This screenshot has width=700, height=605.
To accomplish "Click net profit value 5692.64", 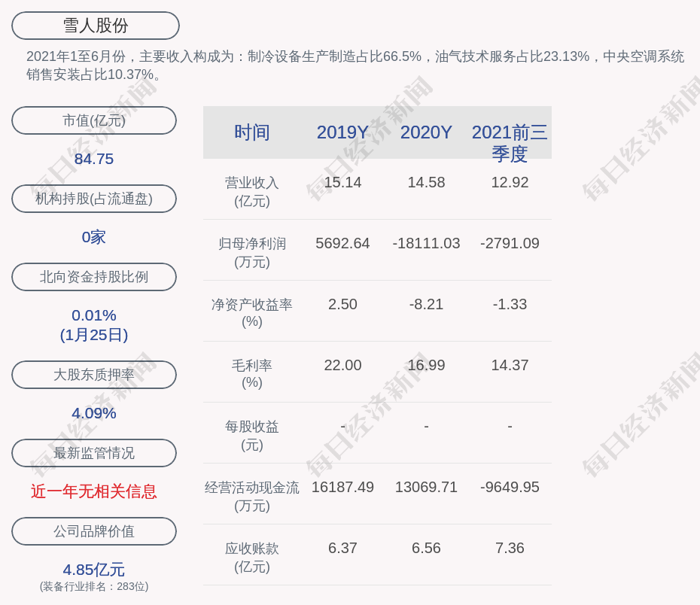I will coord(342,243).
